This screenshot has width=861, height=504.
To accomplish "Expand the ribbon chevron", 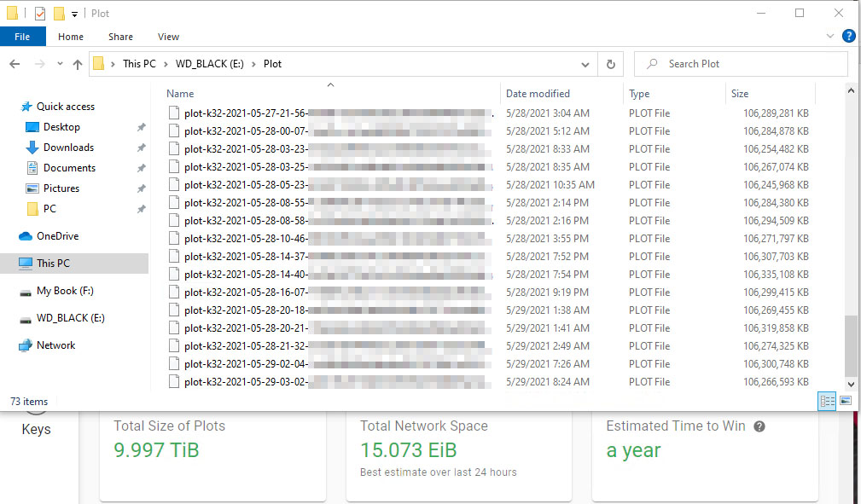I will [829, 36].
